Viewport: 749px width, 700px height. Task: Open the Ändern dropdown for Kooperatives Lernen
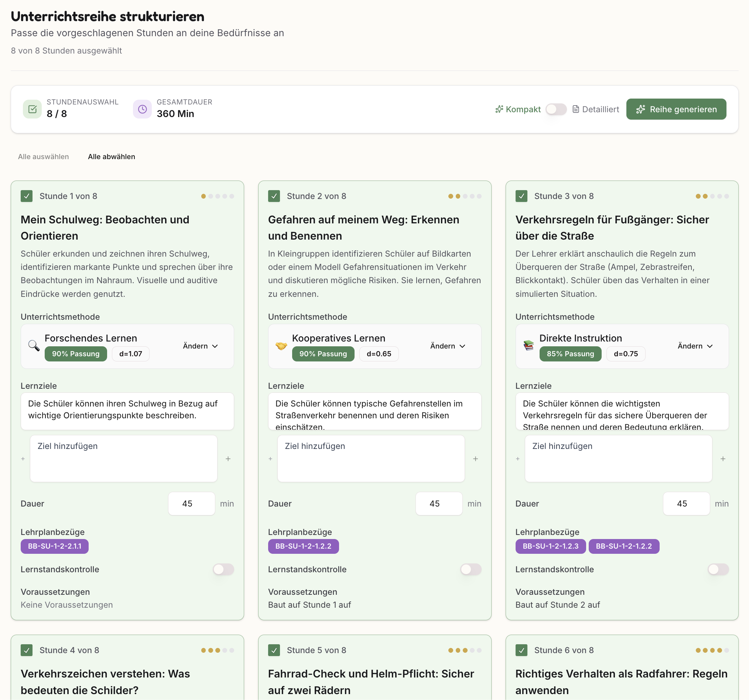[448, 346]
